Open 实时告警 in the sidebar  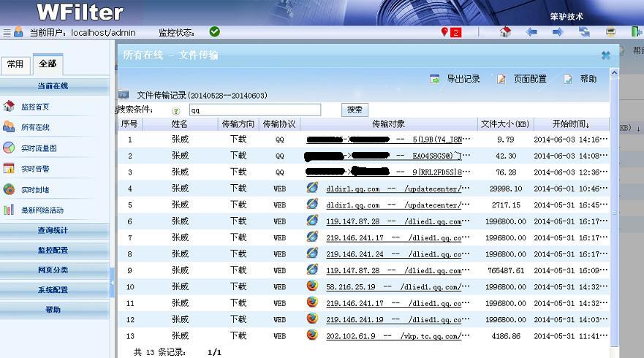coord(34,169)
